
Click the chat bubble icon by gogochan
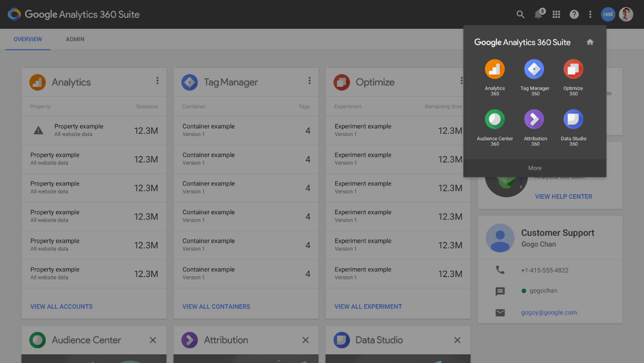click(x=500, y=291)
